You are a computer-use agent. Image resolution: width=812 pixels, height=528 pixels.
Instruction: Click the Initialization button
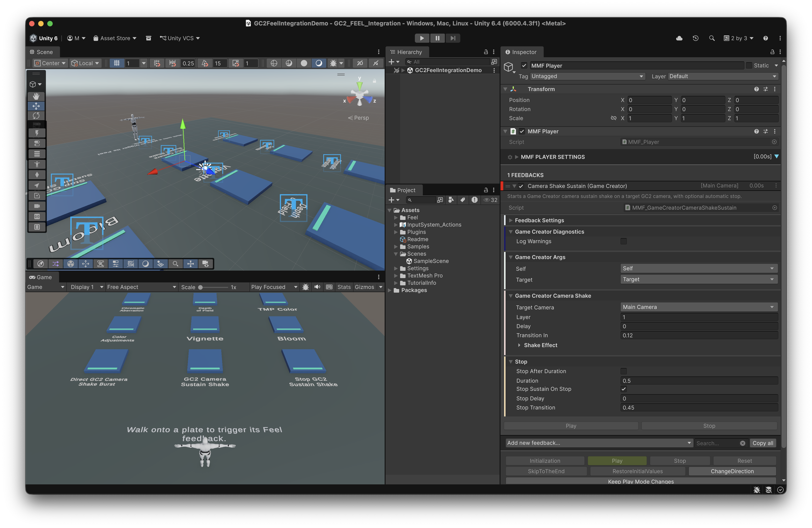(545, 461)
